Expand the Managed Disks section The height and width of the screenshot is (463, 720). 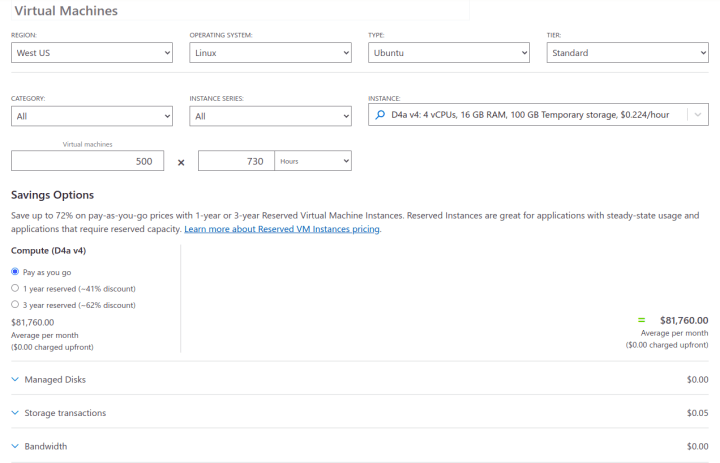click(360, 379)
